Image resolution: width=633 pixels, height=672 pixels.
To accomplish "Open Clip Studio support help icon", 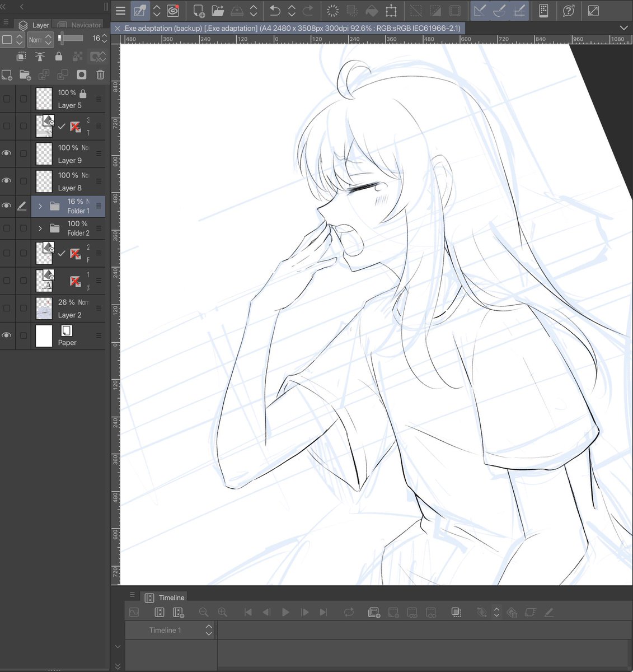I will click(569, 11).
